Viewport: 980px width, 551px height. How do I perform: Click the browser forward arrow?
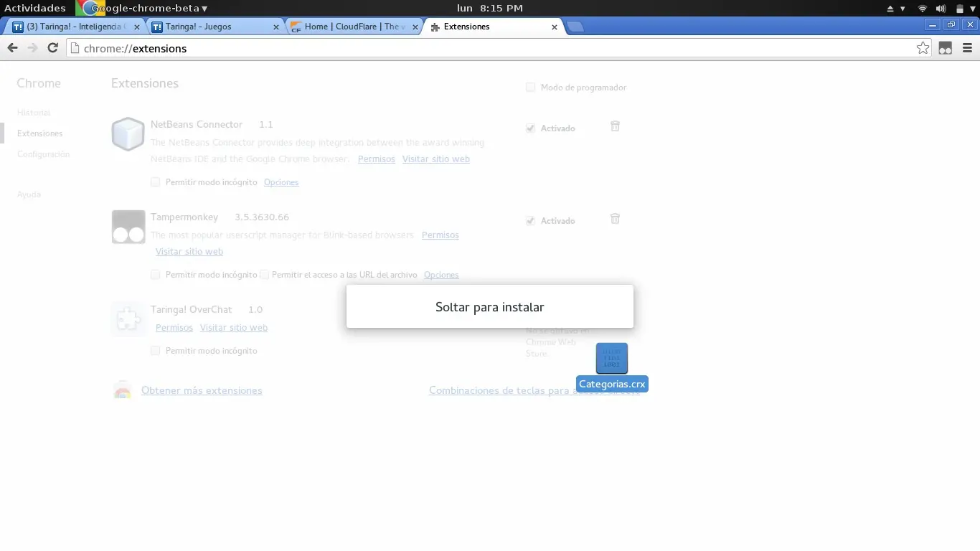pyautogui.click(x=32, y=48)
